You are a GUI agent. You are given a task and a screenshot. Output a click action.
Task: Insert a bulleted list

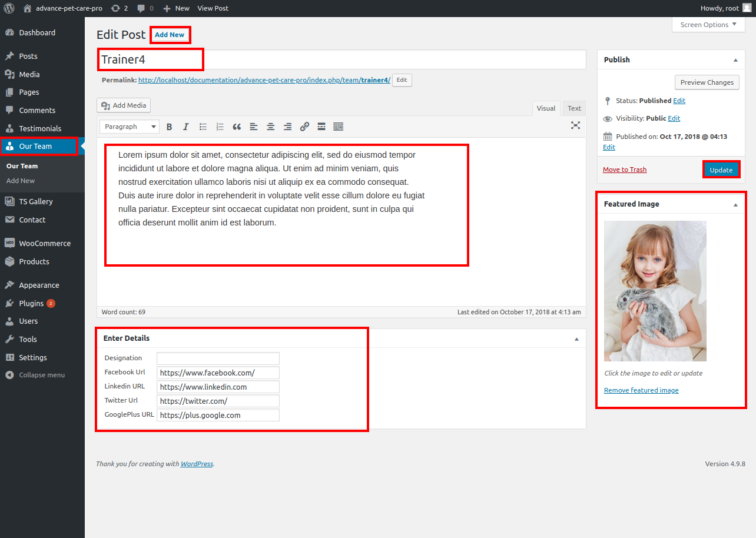pos(203,127)
